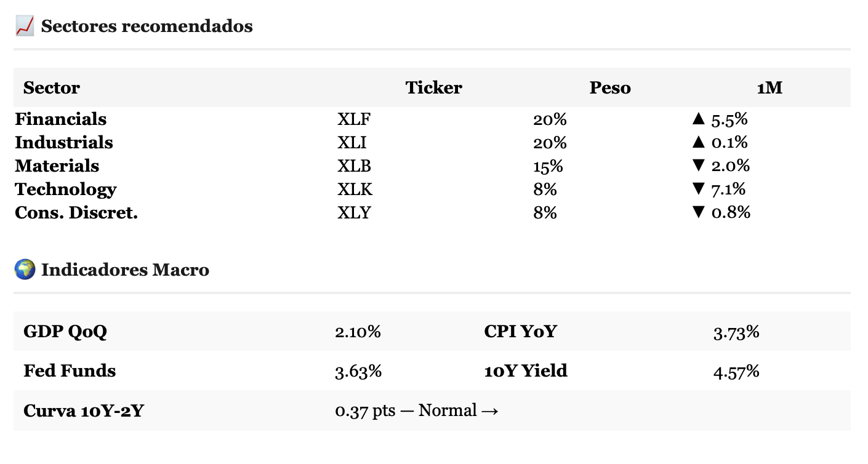
Task: Click the down arrow next to 2.0%
Action: point(698,166)
